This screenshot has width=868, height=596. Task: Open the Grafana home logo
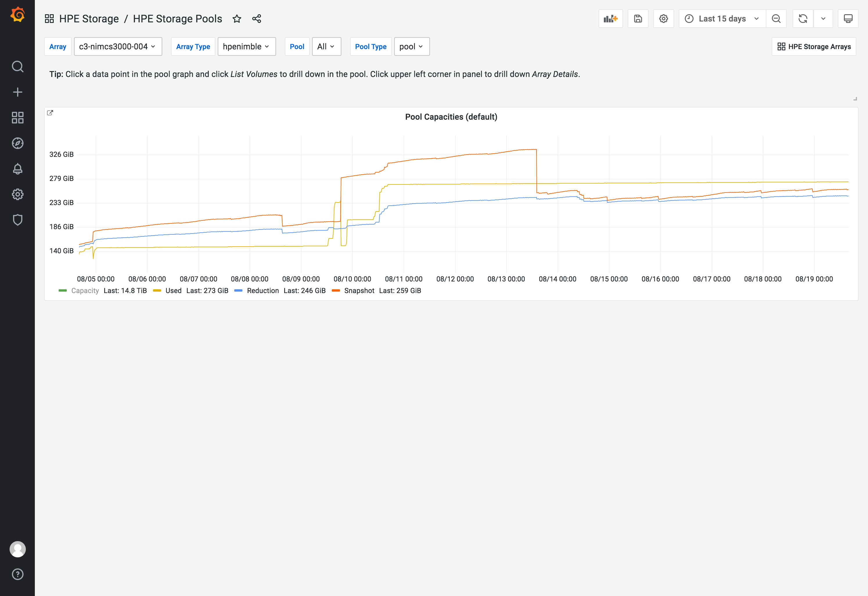click(x=17, y=15)
